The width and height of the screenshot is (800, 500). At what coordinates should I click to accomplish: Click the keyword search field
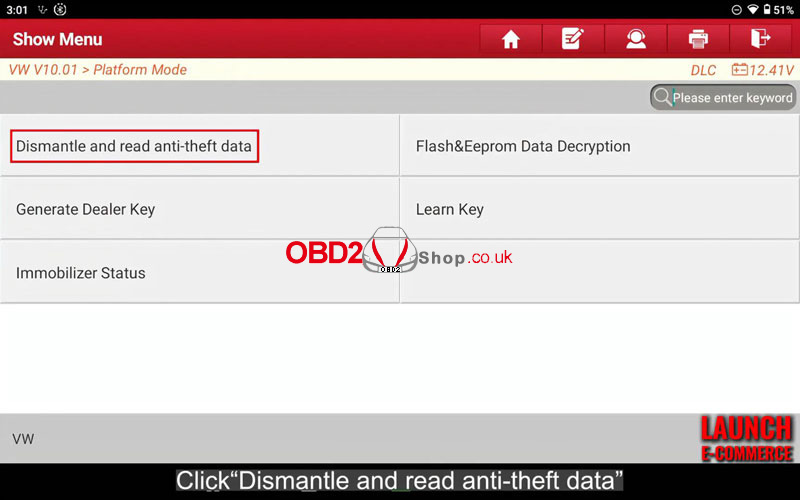tap(723, 97)
